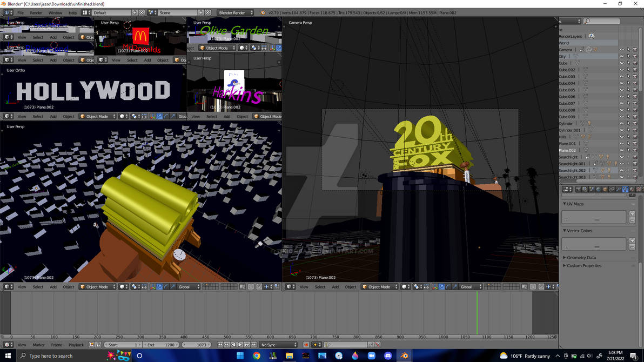644x362 pixels.
Task: Click the outliner search field
Action: (602, 21)
